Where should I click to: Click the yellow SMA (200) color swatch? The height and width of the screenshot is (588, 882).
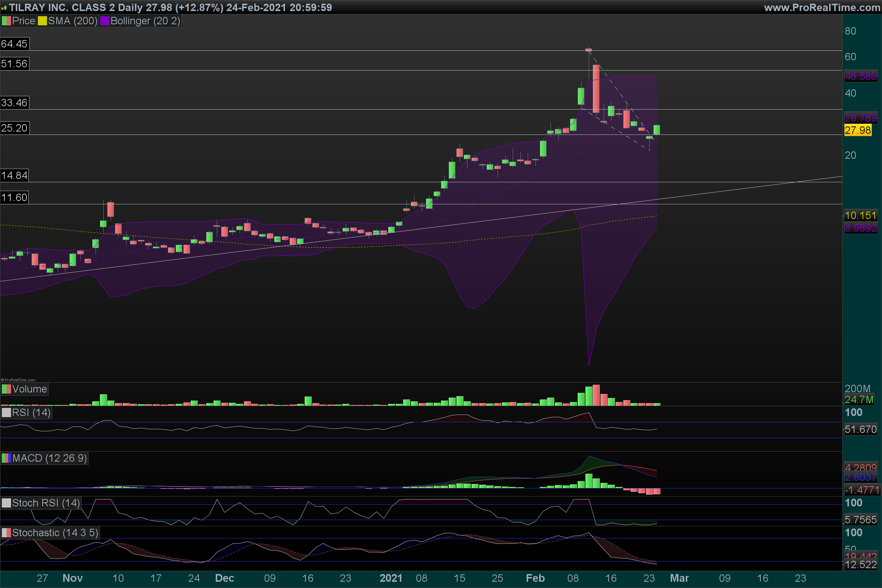click(x=42, y=21)
